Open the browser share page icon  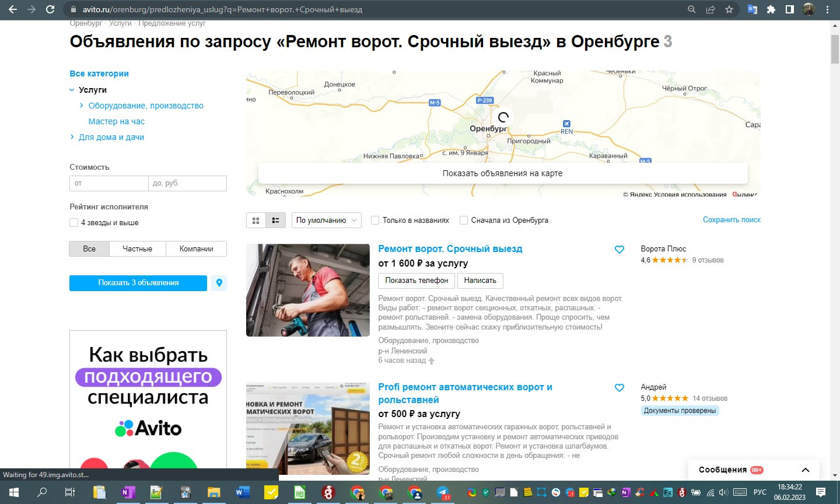point(710,9)
